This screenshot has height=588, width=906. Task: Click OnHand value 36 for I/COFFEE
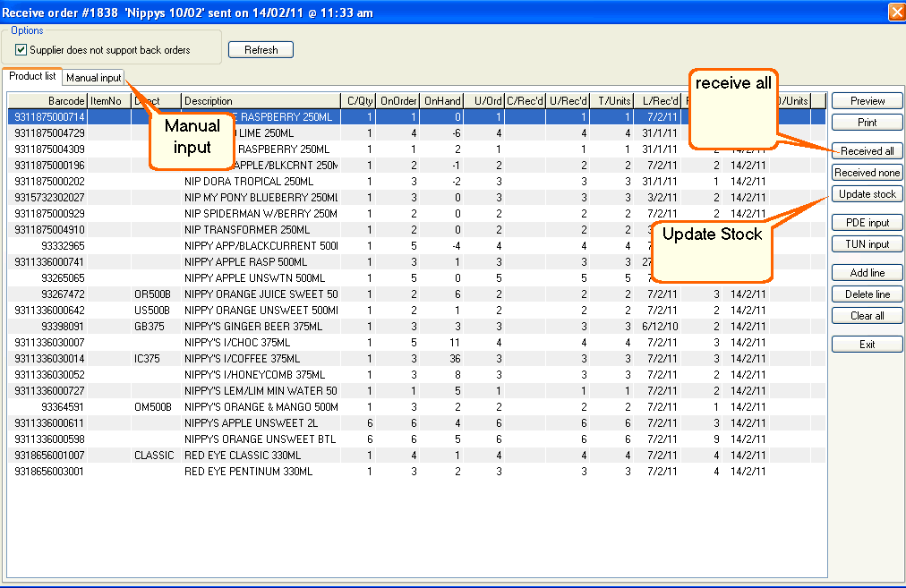point(456,359)
